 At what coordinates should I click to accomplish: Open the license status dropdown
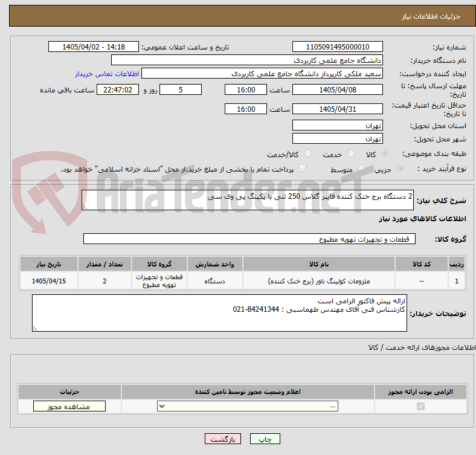pos(248,406)
